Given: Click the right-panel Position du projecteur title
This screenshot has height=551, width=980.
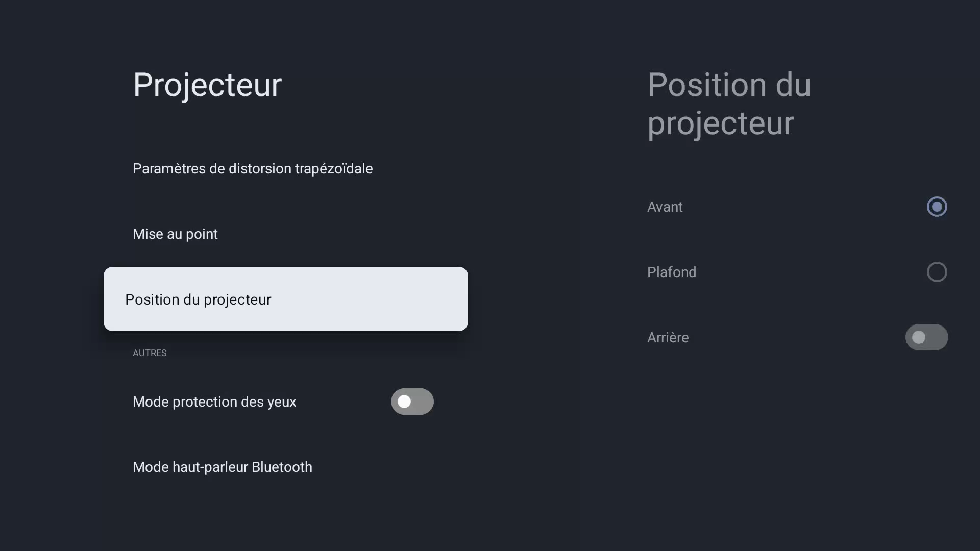Looking at the screenshot, I should click(729, 104).
